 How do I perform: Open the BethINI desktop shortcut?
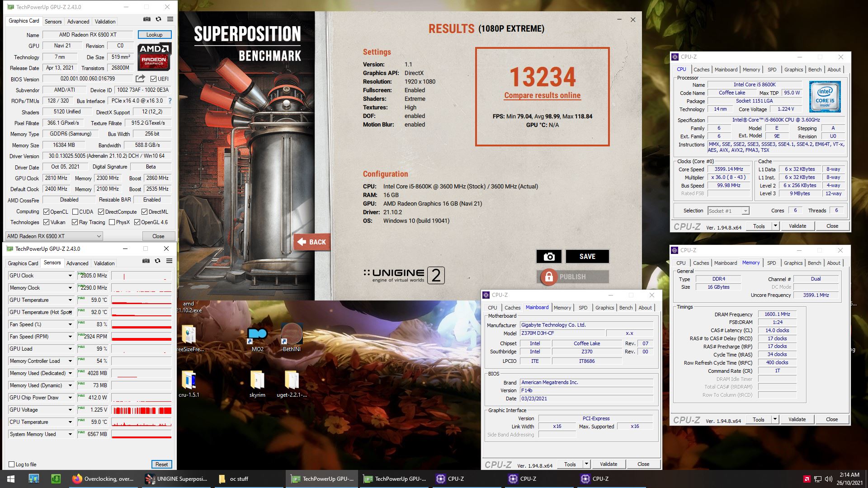pos(292,337)
